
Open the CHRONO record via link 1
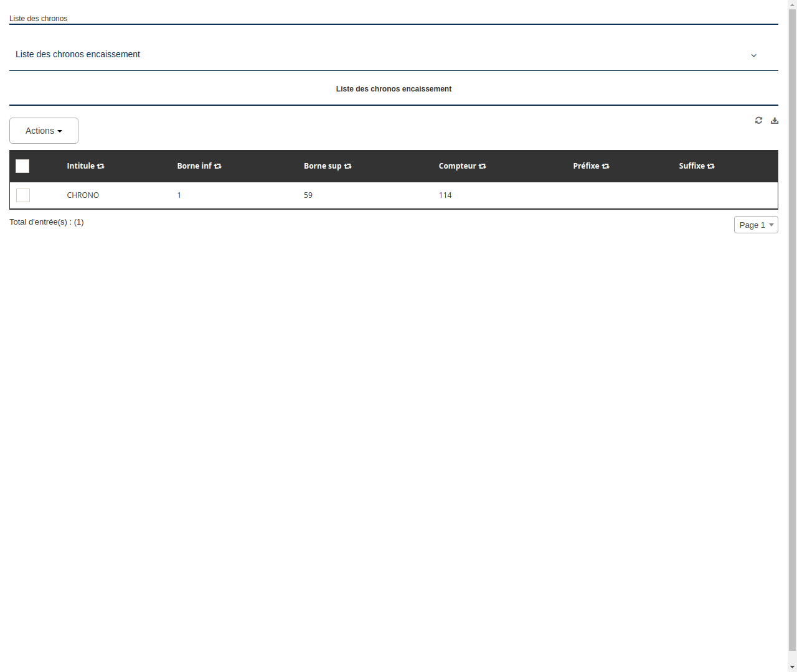point(179,195)
